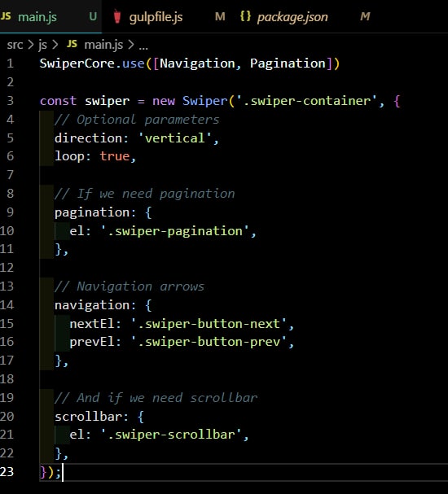Click the SwiperCore identifier on line 1
Image resolution: width=448 pixels, height=494 pixels.
[77, 63]
